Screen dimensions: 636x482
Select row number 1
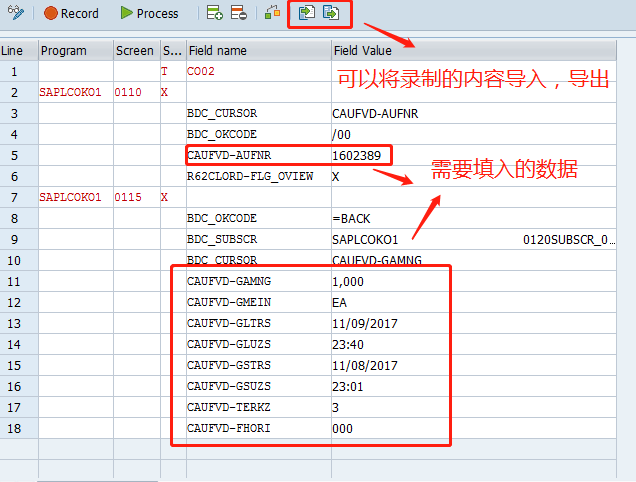pos(14,72)
